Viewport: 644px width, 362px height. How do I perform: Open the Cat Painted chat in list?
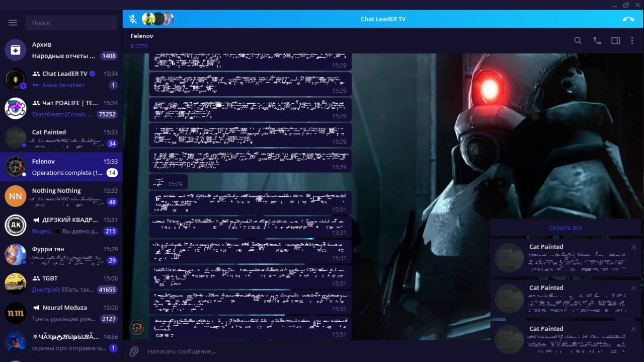pos(61,137)
